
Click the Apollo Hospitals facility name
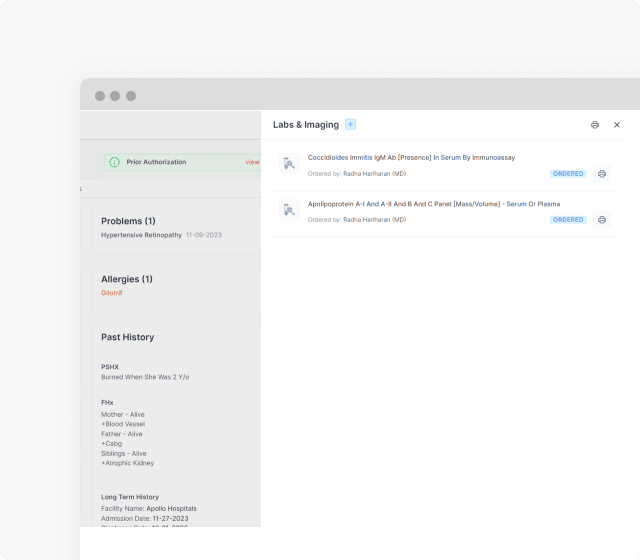tap(175, 508)
